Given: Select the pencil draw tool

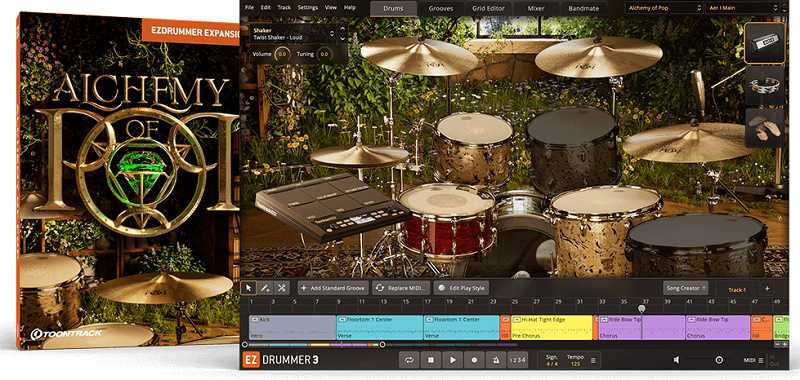Looking at the screenshot, I should (264, 288).
